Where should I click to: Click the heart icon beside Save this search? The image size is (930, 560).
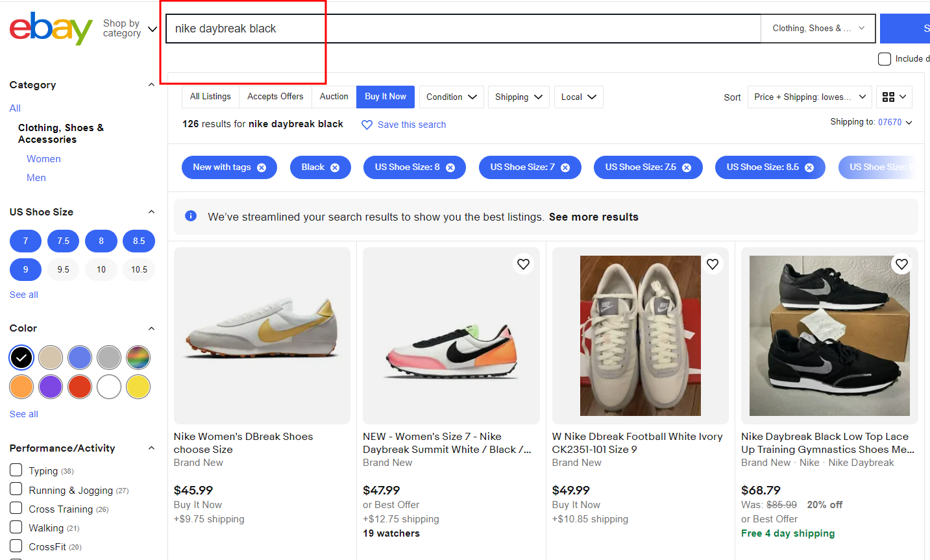(x=367, y=125)
